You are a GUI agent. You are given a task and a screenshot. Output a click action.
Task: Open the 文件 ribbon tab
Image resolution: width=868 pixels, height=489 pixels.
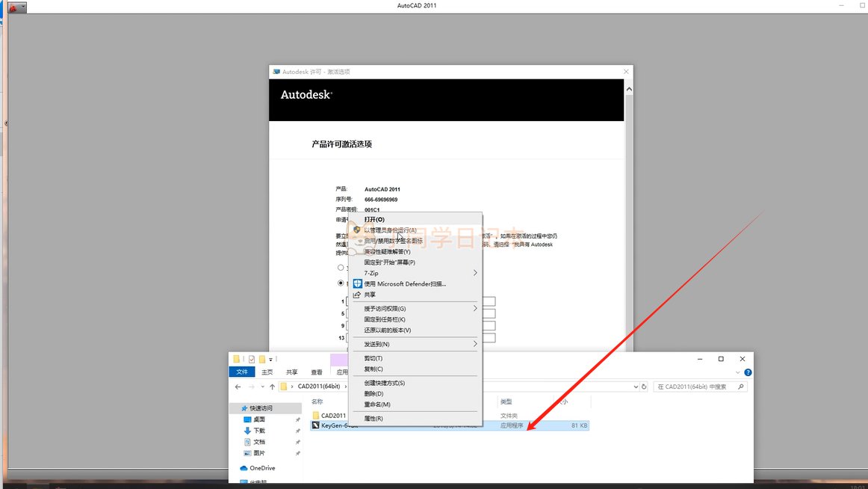tap(242, 372)
